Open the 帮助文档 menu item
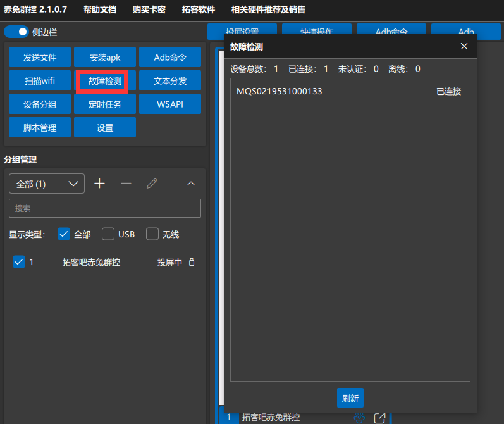The height and width of the screenshot is (424, 504). (100, 9)
